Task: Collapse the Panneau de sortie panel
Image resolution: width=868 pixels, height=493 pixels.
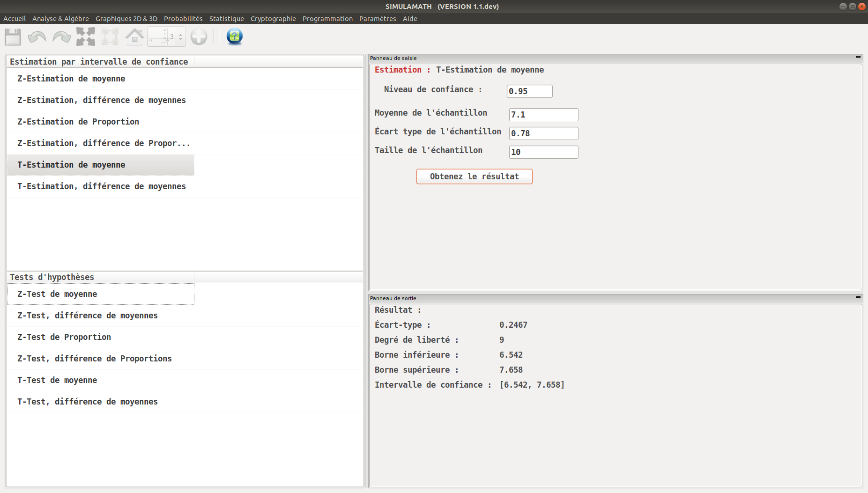Action: tap(858, 297)
